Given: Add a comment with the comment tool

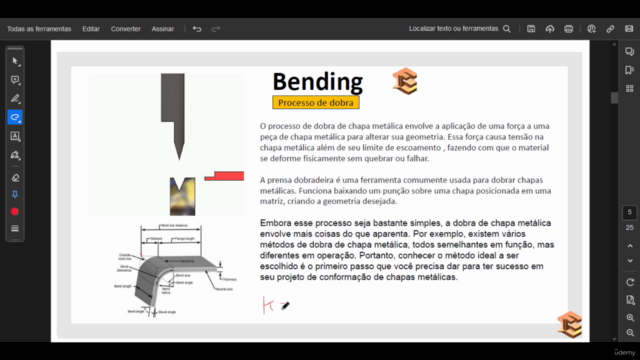Looking at the screenshot, I should tap(15, 80).
